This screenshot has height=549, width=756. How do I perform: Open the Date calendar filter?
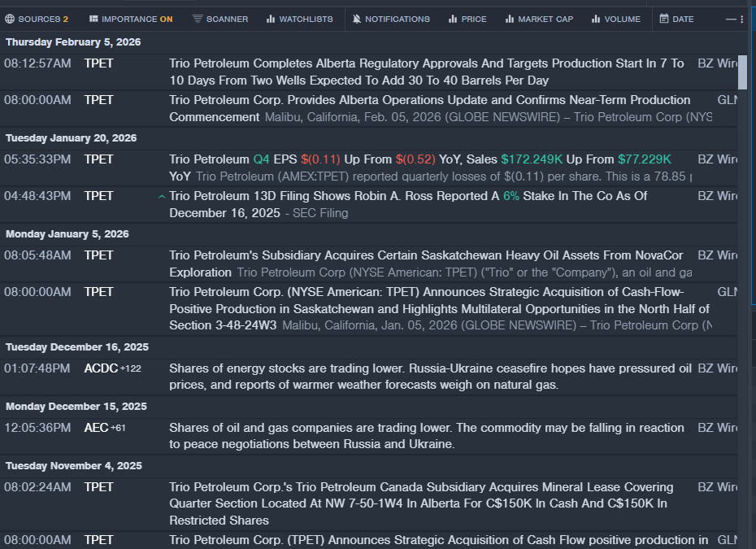pyautogui.click(x=676, y=19)
